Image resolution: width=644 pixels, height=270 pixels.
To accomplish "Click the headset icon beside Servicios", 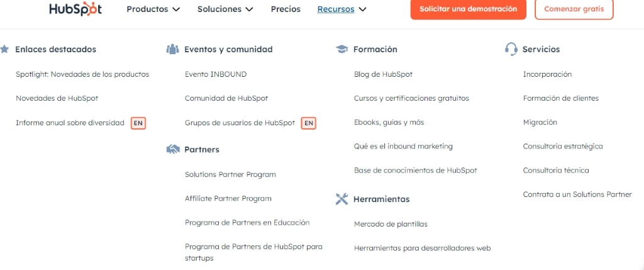I will click(x=511, y=49).
